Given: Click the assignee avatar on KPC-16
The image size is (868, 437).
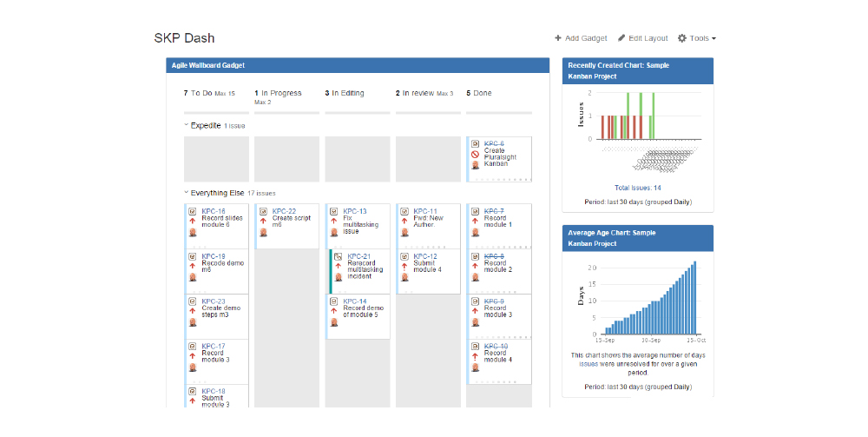Looking at the screenshot, I should coord(193,232).
